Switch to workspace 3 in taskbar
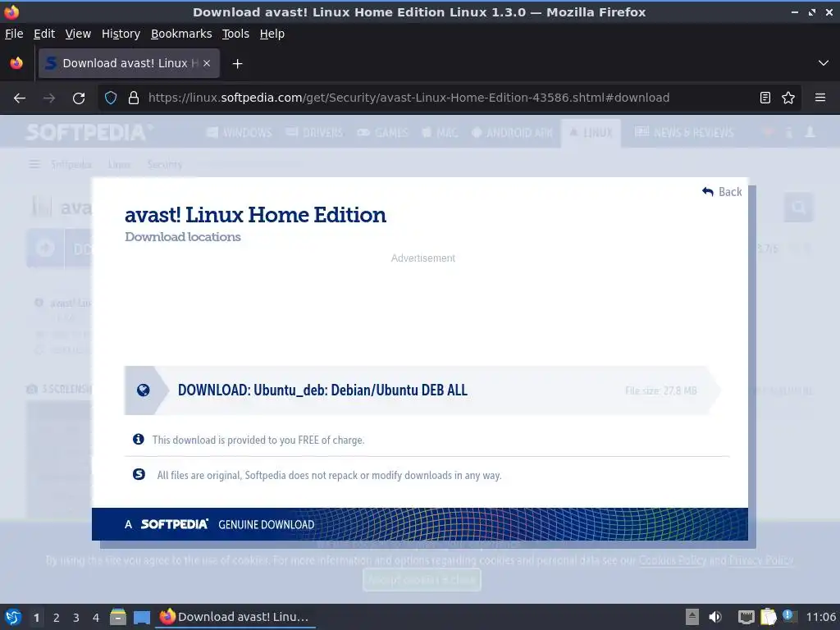The height and width of the screenshot is (630, 840). click(76, 618)
